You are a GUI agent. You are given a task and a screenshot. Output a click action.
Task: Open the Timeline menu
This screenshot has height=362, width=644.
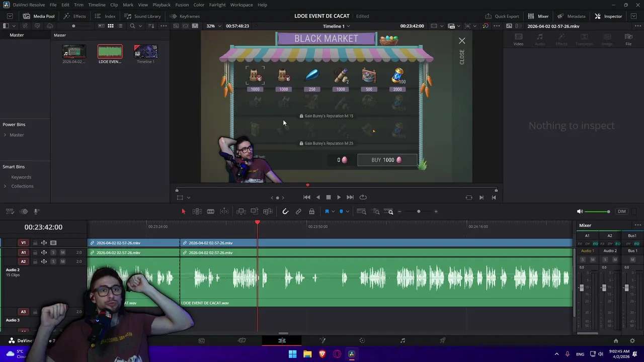pyautogui.click(x=97, y=5)
